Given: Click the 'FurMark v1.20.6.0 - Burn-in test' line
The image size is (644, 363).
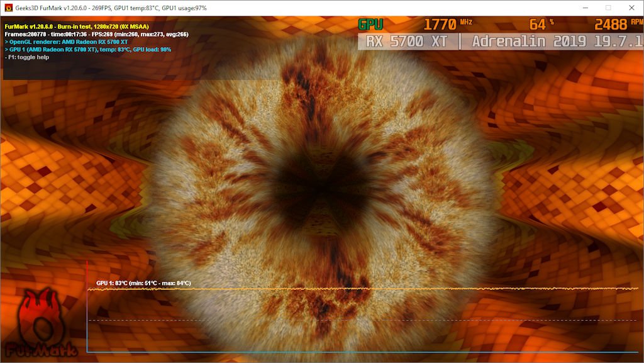Looking at the screenshot, I should pyautogui.click(x=77, y=26).
